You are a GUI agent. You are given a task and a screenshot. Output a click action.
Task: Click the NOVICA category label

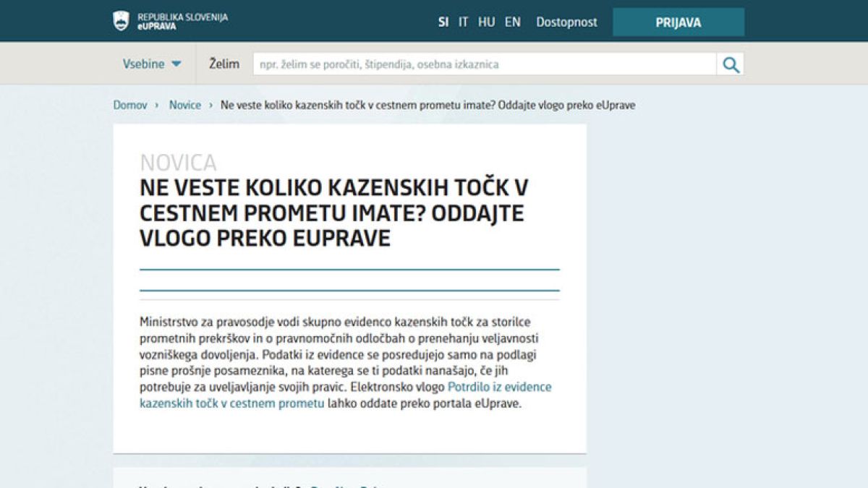point(178,163)
